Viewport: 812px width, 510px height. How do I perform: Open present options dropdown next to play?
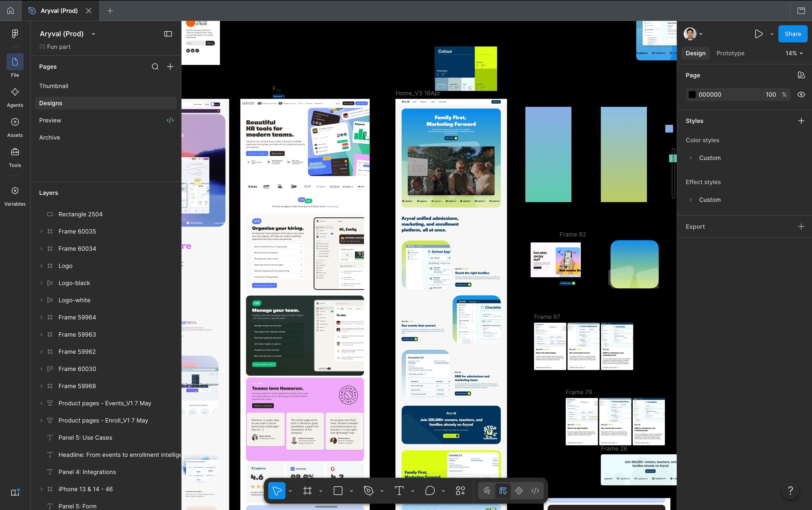coord(772,34)
